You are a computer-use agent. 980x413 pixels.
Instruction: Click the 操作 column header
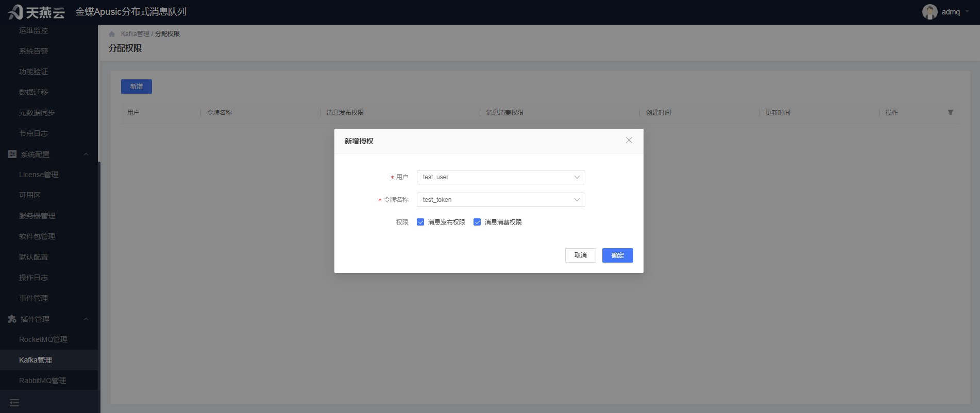[x=892, y=112]
